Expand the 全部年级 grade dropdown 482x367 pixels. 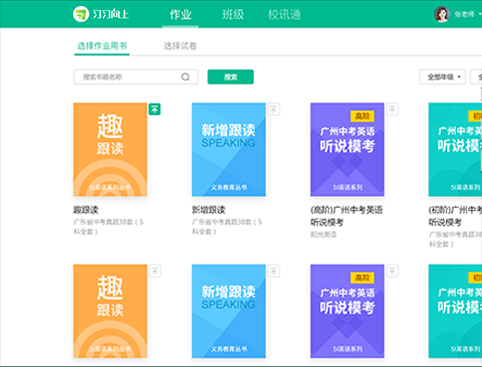[x=442, y=77]
